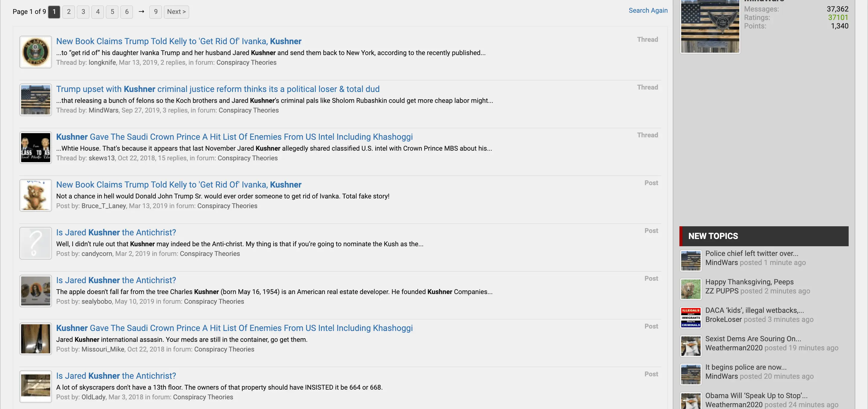
Task: Click the arrow between pages 6 and 9
Action: click(x=141, y=12)
